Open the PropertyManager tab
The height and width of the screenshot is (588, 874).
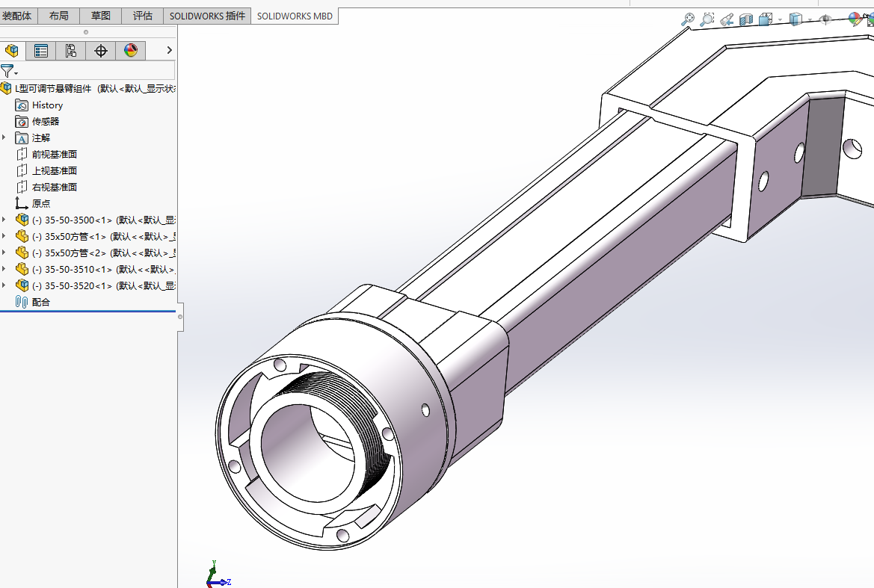click(x=40, y=51)
